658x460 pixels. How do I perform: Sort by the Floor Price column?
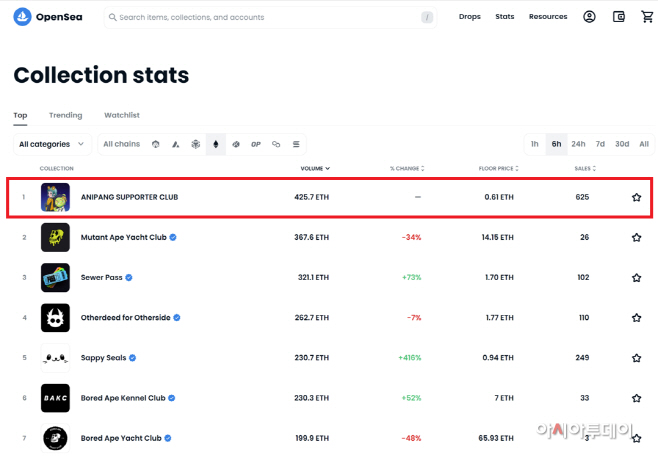[499, 168]
